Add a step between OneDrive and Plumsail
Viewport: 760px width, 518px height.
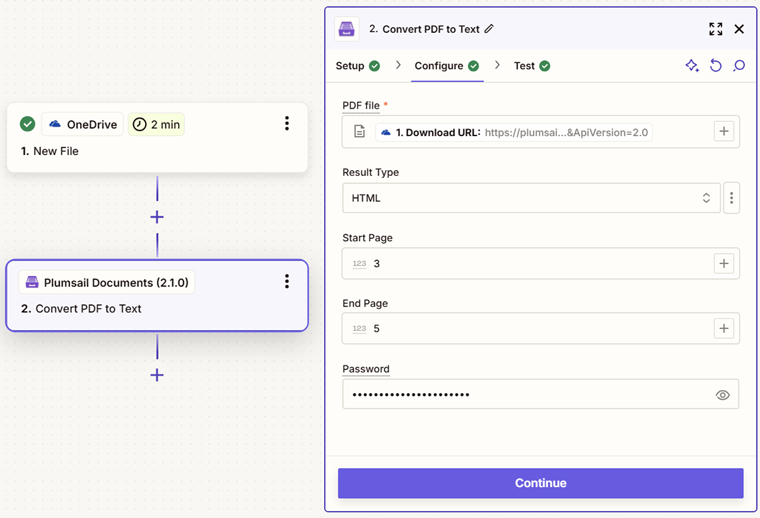click(x=157, y=217)
